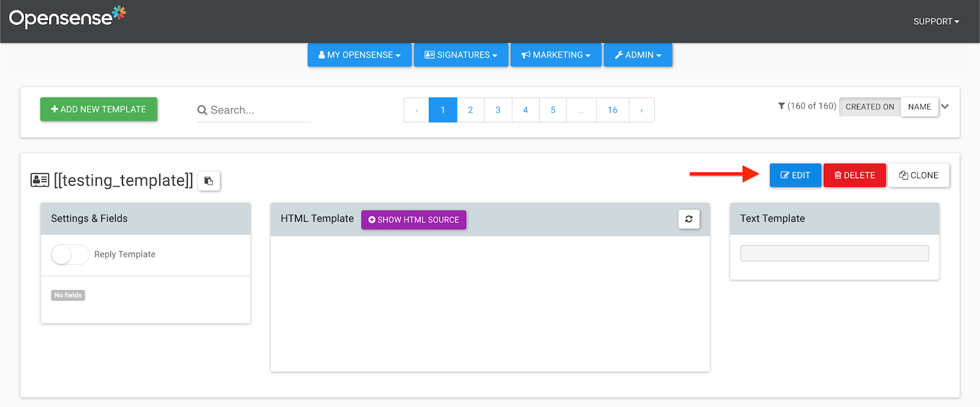This screenshot has width=980, height=407.
Task: Go to page 3
Action: click(498, 110)
